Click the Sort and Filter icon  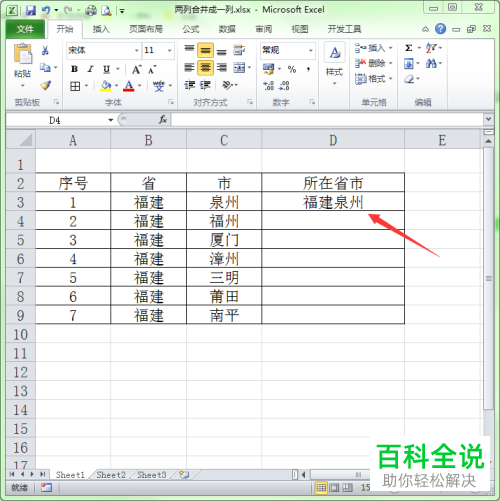click(431, 48)
